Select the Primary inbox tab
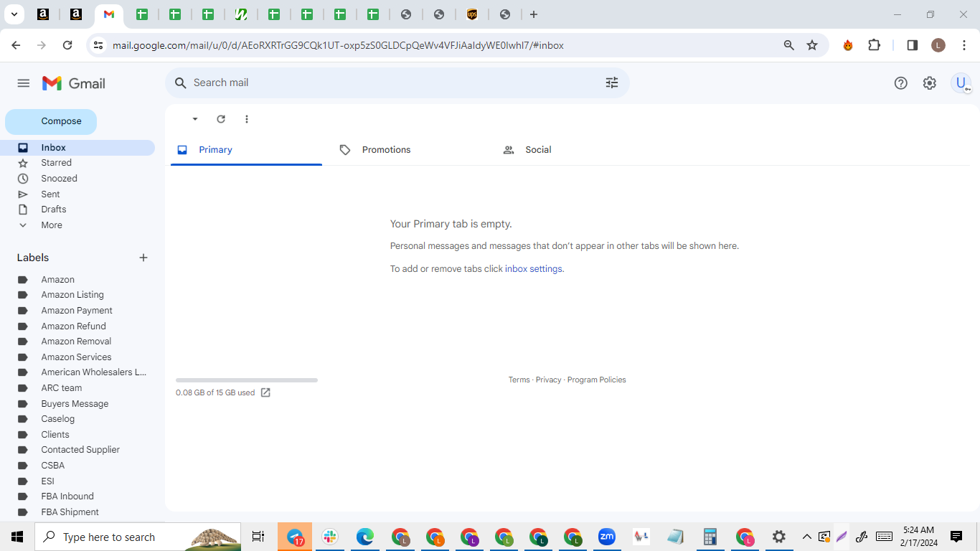This screenshot has width=980, height=551. [246, 150]
